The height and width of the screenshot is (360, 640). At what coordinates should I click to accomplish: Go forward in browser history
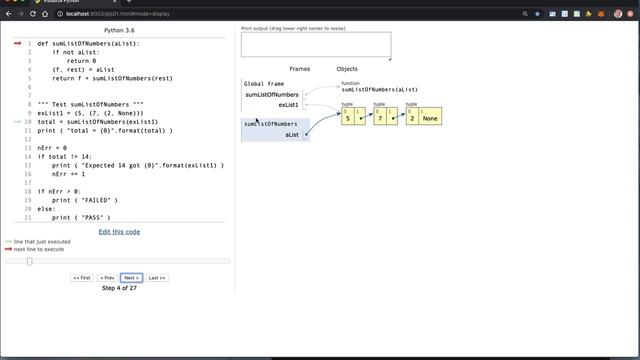(20, 14)
